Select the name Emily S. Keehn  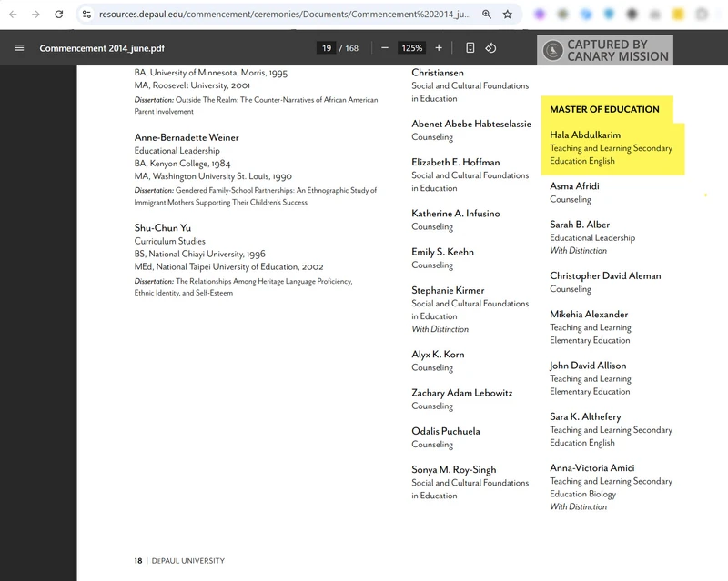pyautogui.click(x=442, y=252)
